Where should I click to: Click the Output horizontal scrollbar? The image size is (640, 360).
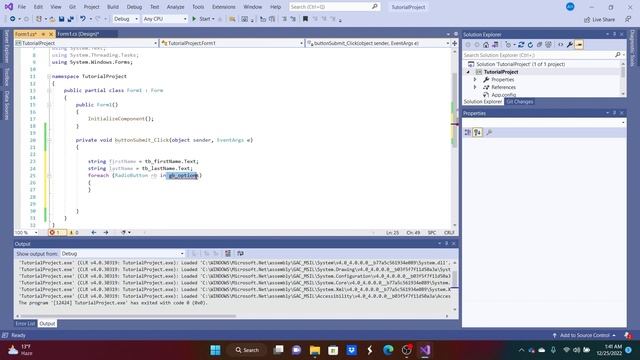tap(128, 316)
